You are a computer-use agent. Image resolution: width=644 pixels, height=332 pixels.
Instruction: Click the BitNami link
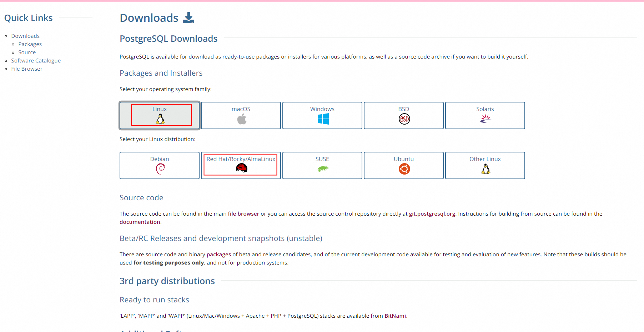(395, 316)
